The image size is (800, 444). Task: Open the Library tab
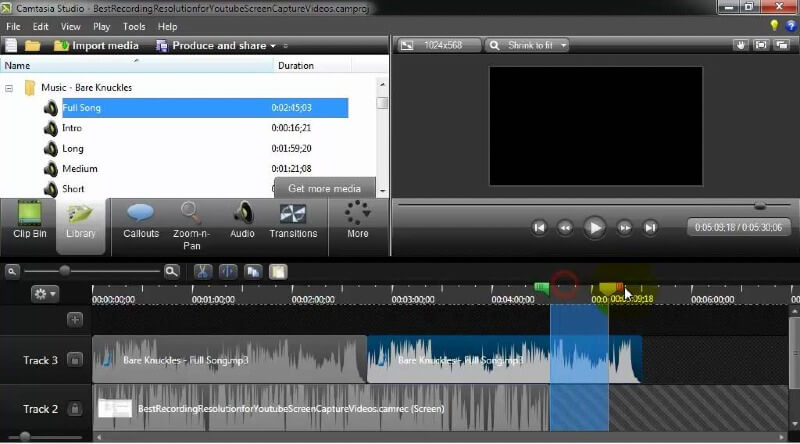coord(81,226)
